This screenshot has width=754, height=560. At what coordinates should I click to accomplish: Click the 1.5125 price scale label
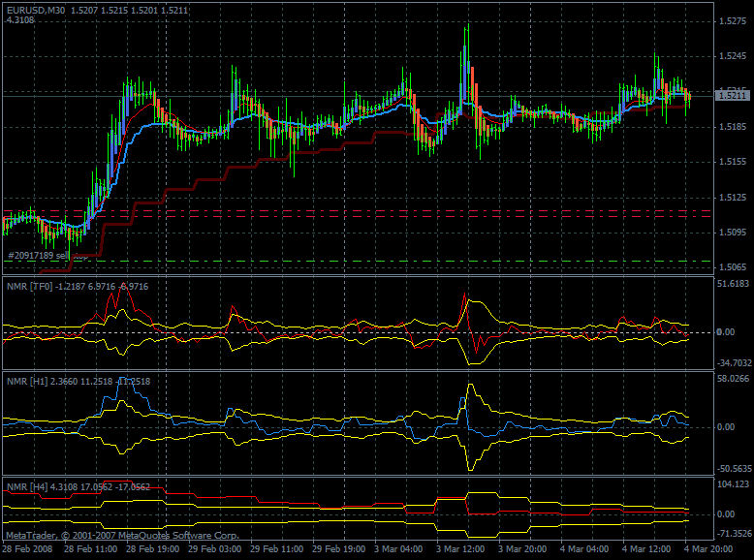pyautogui.click(x=733, y=197)
